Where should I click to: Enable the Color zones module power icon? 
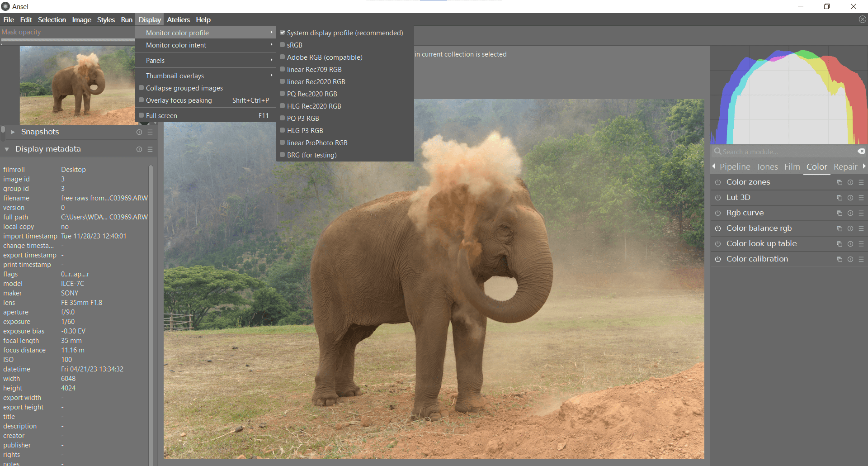pos(717,182)
